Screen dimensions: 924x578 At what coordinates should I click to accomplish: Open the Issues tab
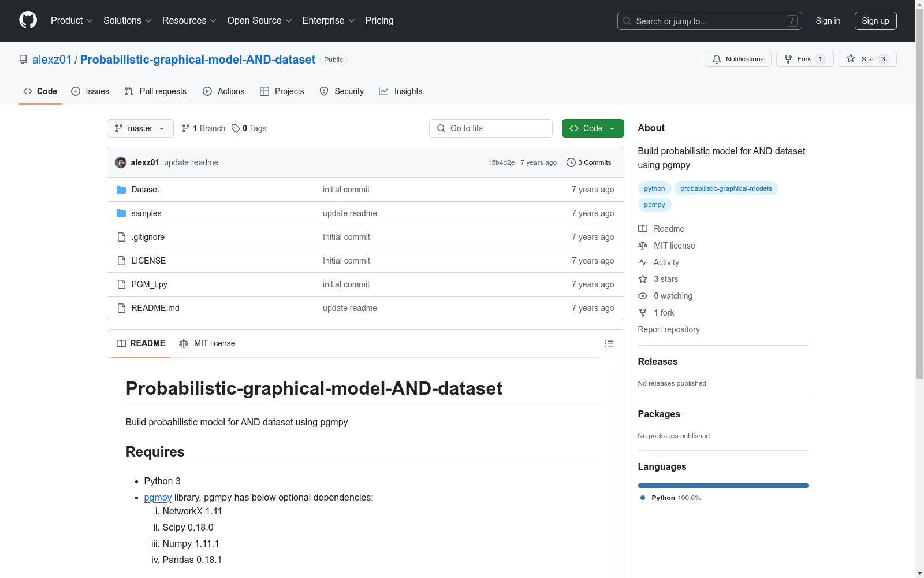pos(90,91)
